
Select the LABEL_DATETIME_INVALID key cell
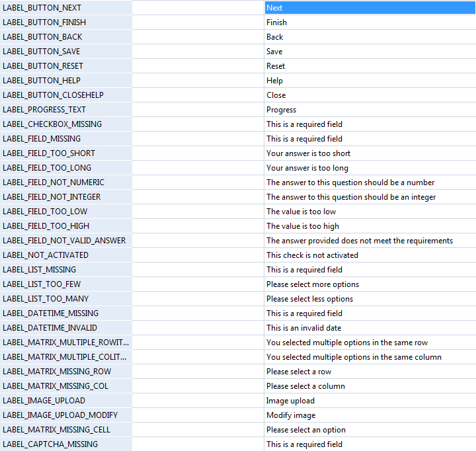66,328
